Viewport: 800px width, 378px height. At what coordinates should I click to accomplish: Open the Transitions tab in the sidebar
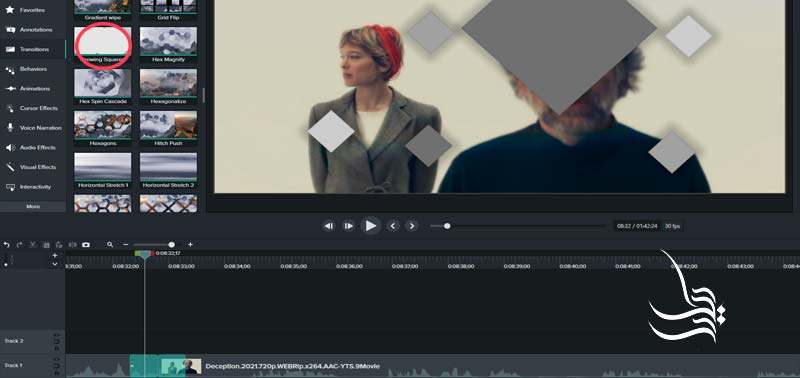pyautogui.click(x=33, y=49)
